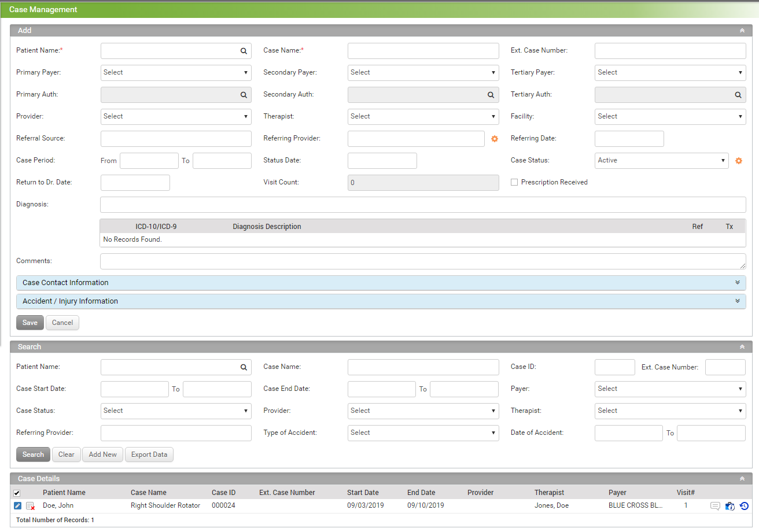Click the Export Data button
This screenshot has height=532, width=759.
149,455
